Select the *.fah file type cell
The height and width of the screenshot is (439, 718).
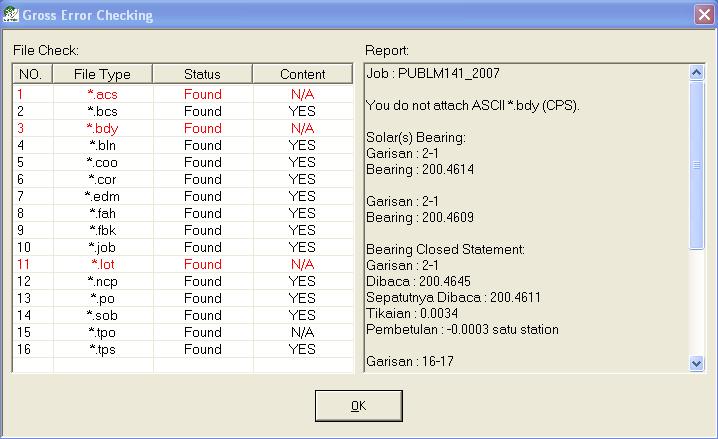tap(103, 213)
